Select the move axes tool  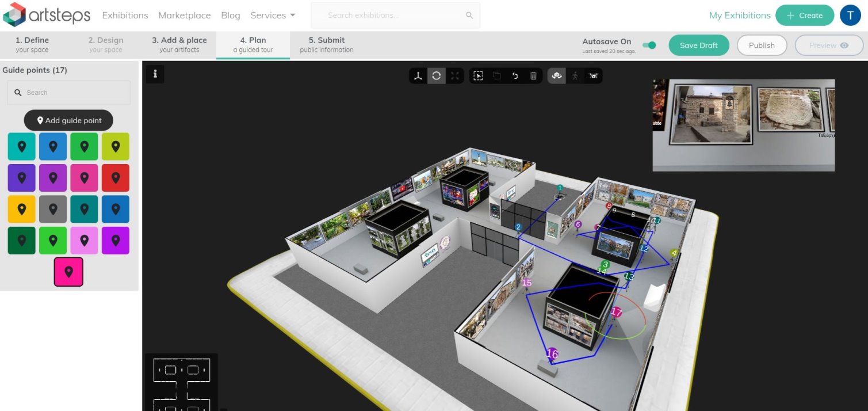(418, 76)
